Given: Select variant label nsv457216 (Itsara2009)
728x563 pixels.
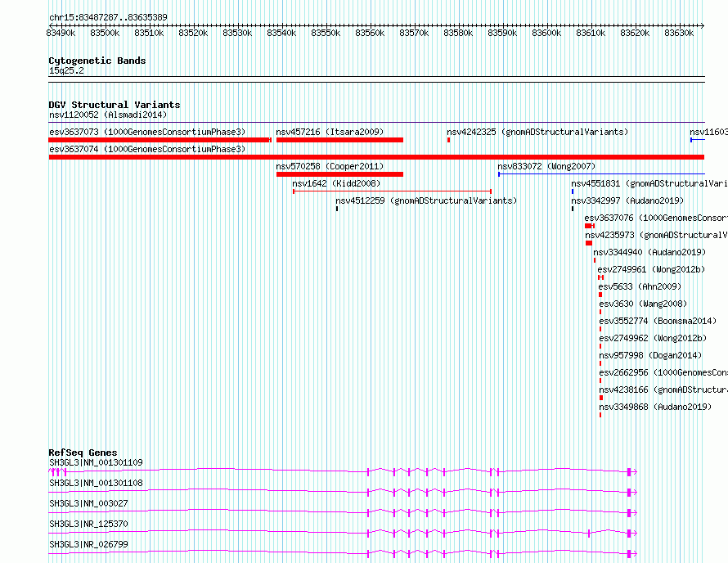Looking at the screenshot, I should coord(329,132).
